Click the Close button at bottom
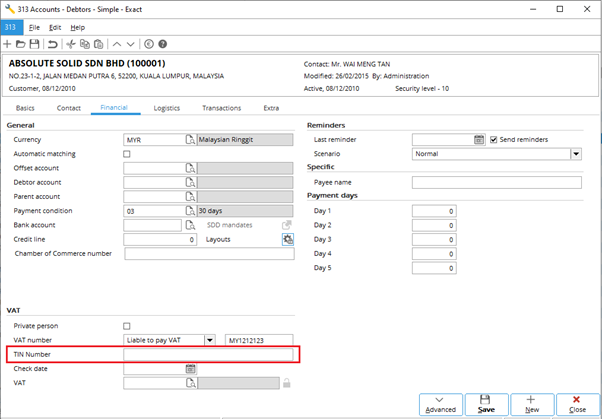The height and width of the screenshot is (419, 602). (577, 404)
